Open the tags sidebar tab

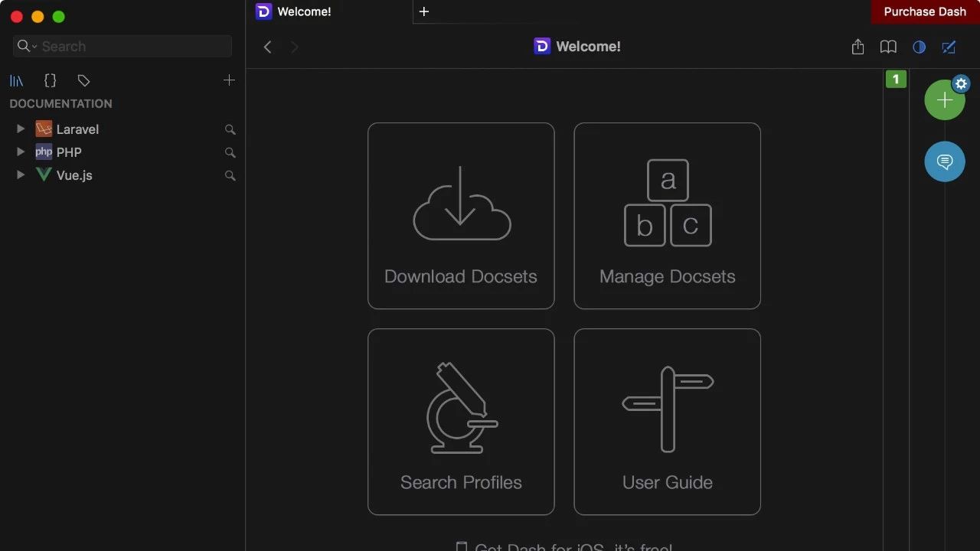pos(84,80)
